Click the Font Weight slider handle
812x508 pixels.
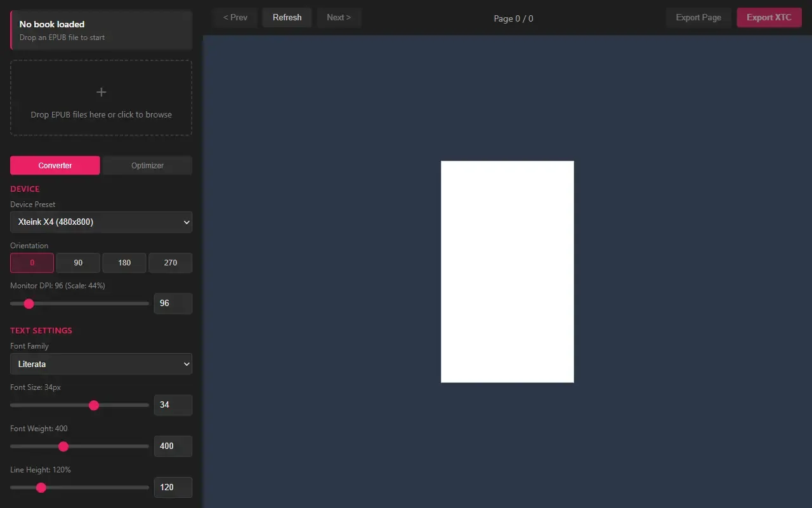(63, 446)
